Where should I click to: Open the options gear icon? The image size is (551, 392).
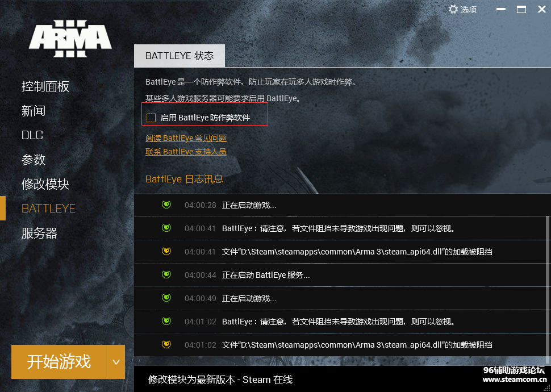coord(453,9)
